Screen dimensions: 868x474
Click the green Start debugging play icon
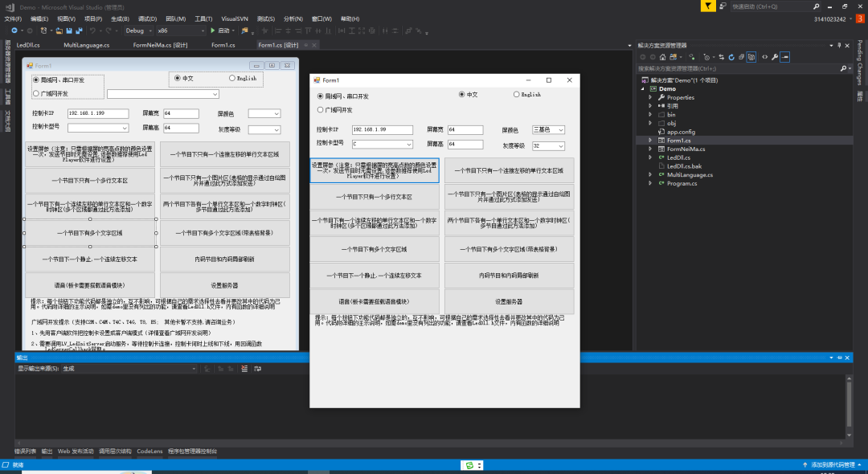point(212,31)
